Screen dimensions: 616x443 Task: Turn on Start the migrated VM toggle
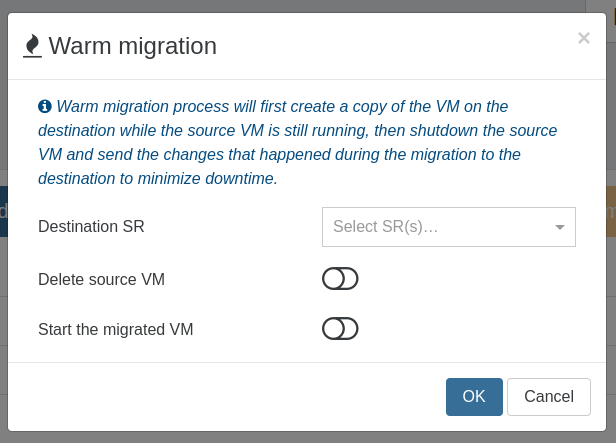[340, 329]
